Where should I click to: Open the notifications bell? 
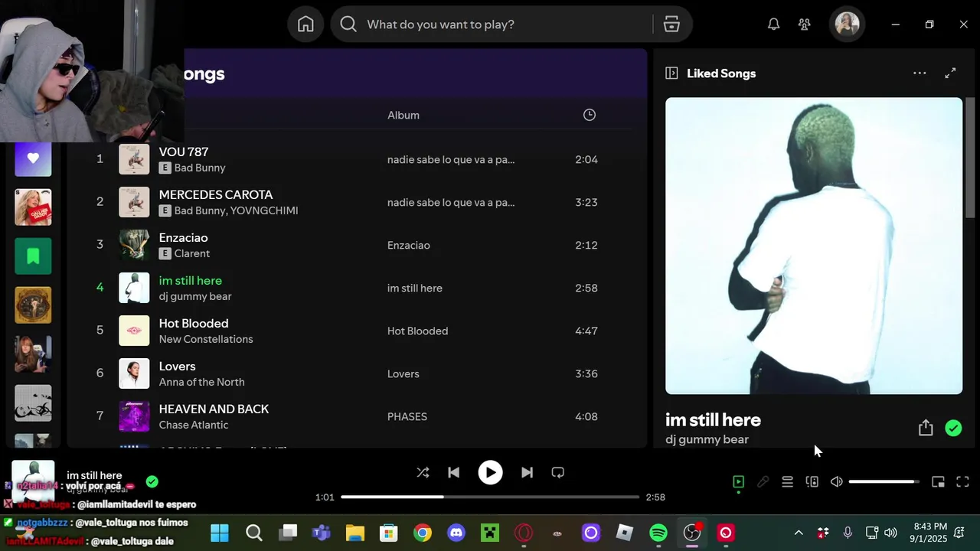pos(773,24)
